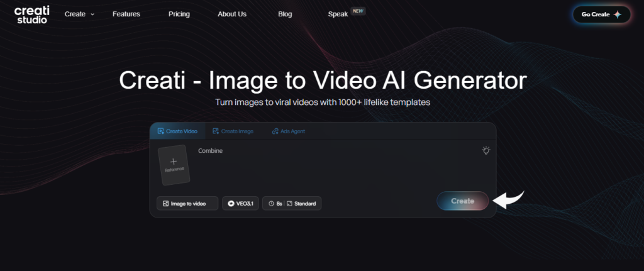Open the Blog link
Screen dimensions: 644x271
(285, 14)
